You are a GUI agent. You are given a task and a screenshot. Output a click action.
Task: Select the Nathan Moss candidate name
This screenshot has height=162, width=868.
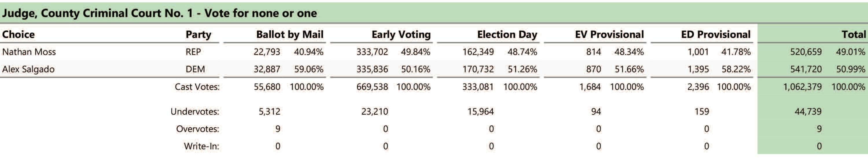point(29,52)
